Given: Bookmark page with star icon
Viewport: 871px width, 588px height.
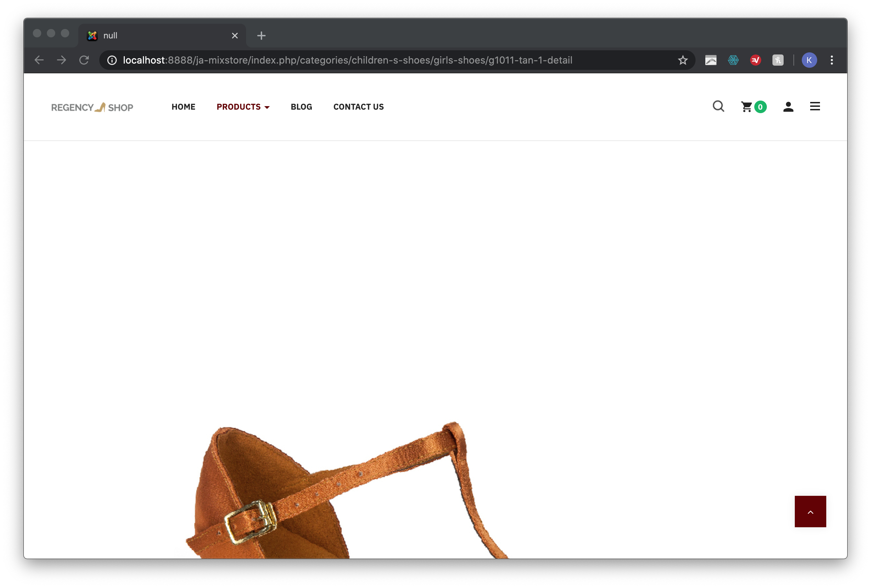Looking at the screenshot, I should coord(683,60).
